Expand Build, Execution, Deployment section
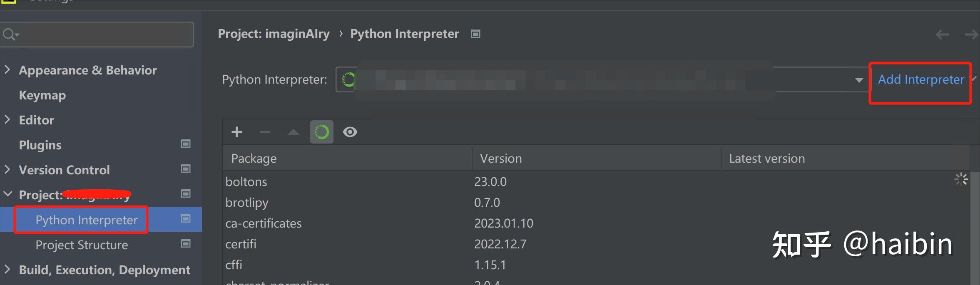Screen dimensions: 980x285 7,269
